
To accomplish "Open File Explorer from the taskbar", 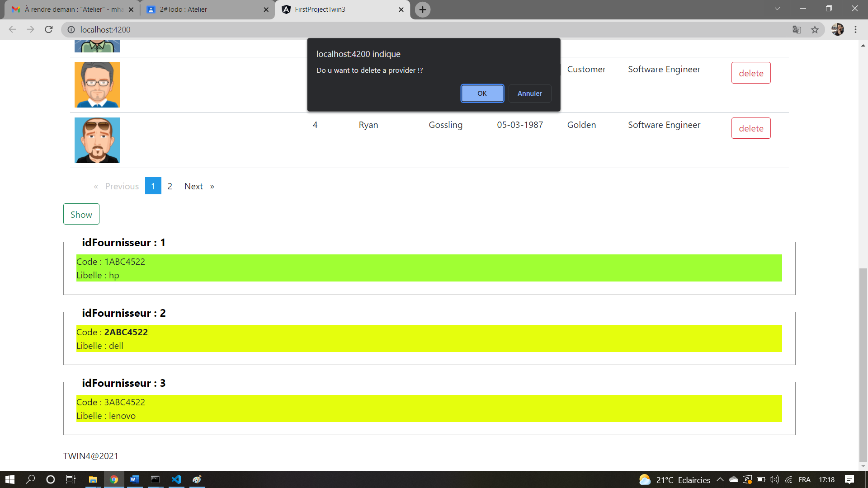I will click(93, 479).
